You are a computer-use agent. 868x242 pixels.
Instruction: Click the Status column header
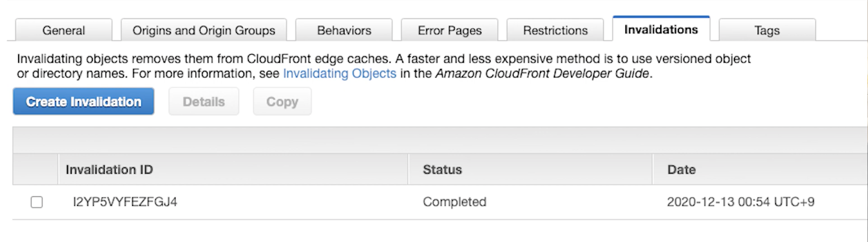pos(442,169)
